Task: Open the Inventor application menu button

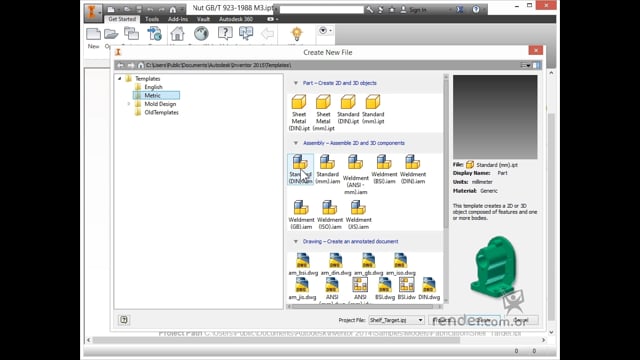Action: click(93, 12)
